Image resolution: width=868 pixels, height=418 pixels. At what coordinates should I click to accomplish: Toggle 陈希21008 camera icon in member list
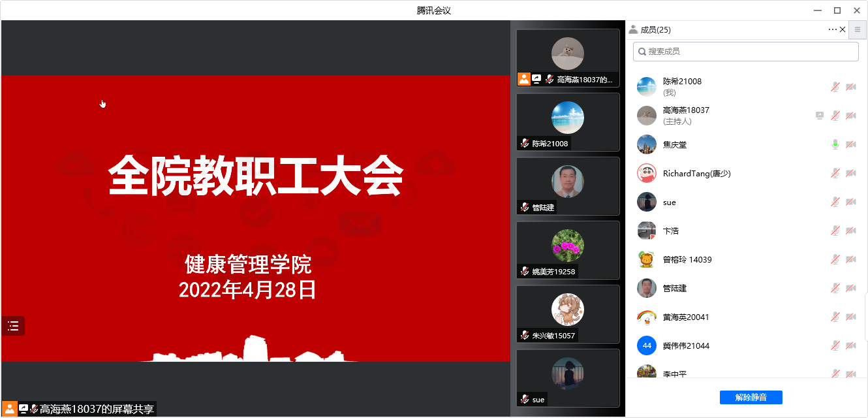click(850, 87)
